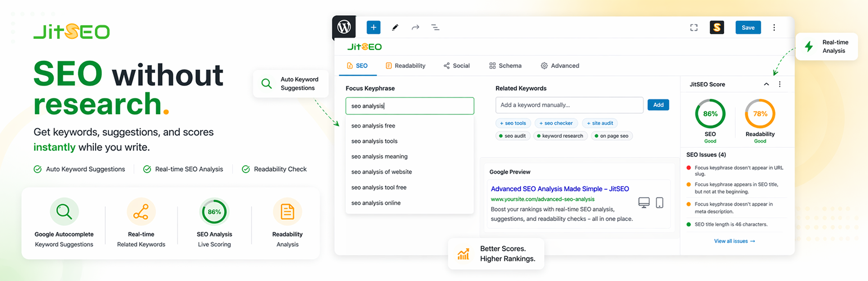Click the WordPress logo icon
This screenshot has height=281, width=868.
(x=344, y=27)
